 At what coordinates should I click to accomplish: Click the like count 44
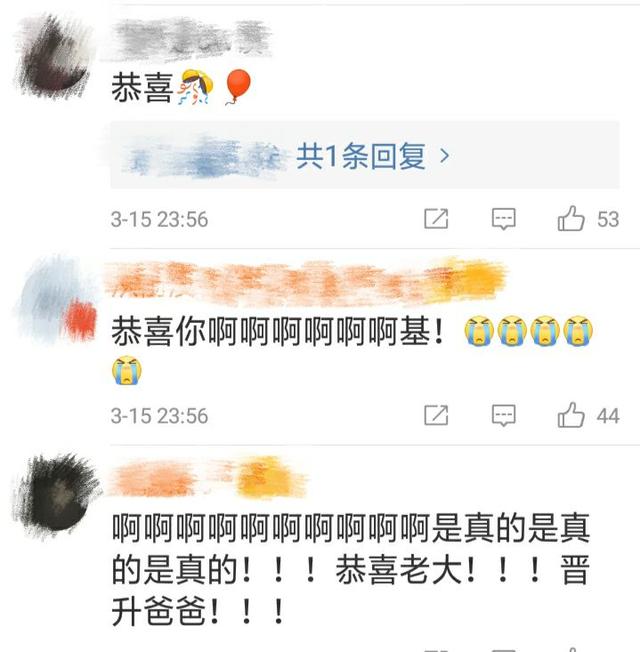(x=608, y=416)
